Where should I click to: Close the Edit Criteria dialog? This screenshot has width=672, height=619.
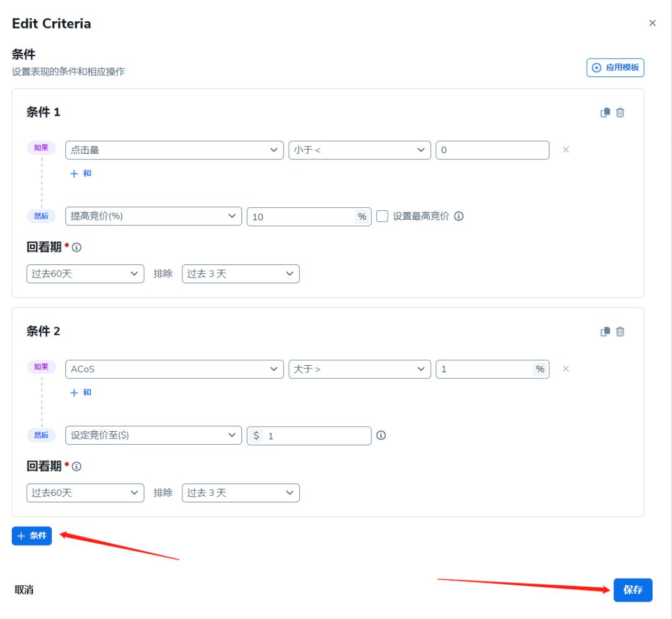tap(652, 23)
